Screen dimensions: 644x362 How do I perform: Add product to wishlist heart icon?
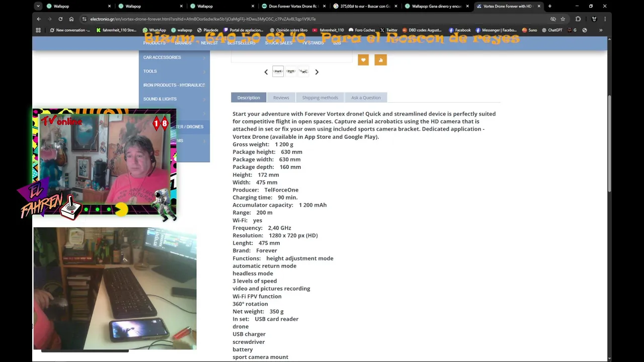pyautogui.click(x=363, y=60)
